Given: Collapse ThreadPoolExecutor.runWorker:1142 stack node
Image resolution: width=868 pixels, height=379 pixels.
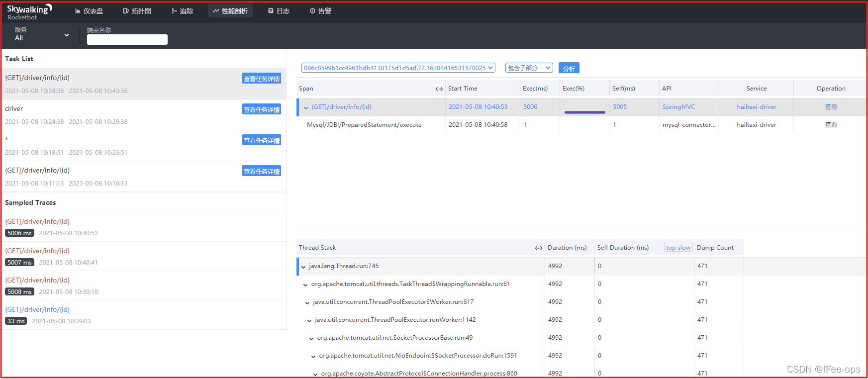Looking at the screenshot, I should tap(309, 320).
